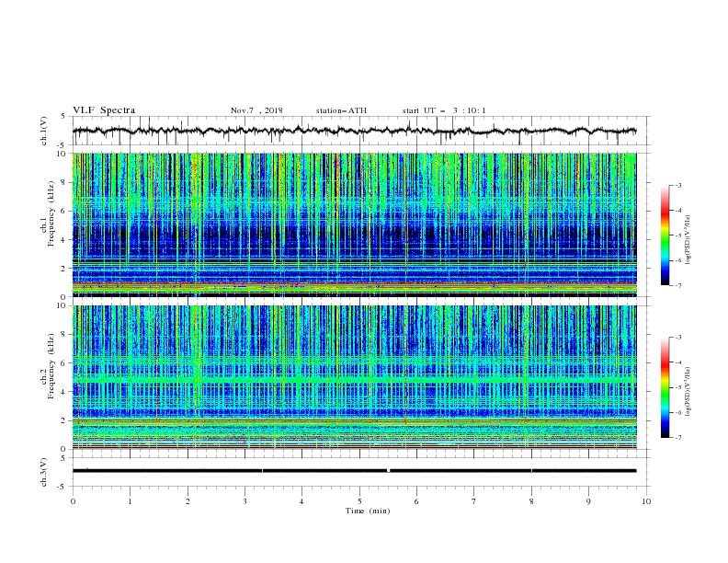Click the ch.2 spectrogram color scale bar
728x563 pixels.
click(x=665, y=387)
